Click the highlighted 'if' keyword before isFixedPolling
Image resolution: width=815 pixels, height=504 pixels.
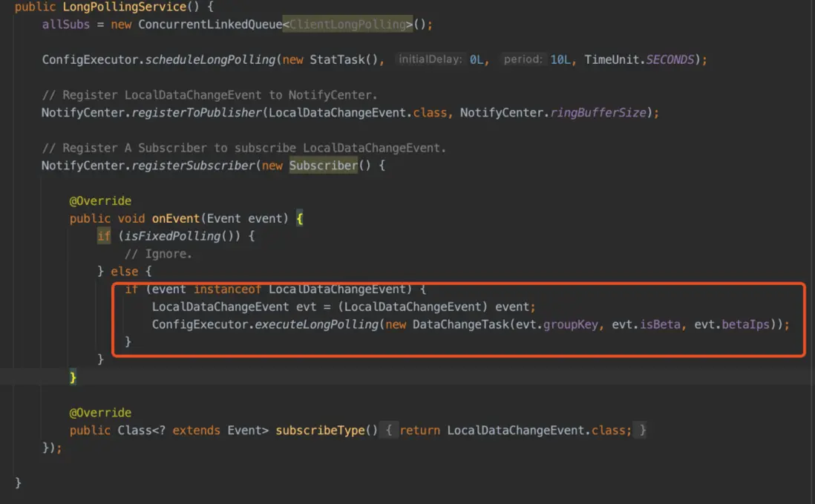point(104,236)
